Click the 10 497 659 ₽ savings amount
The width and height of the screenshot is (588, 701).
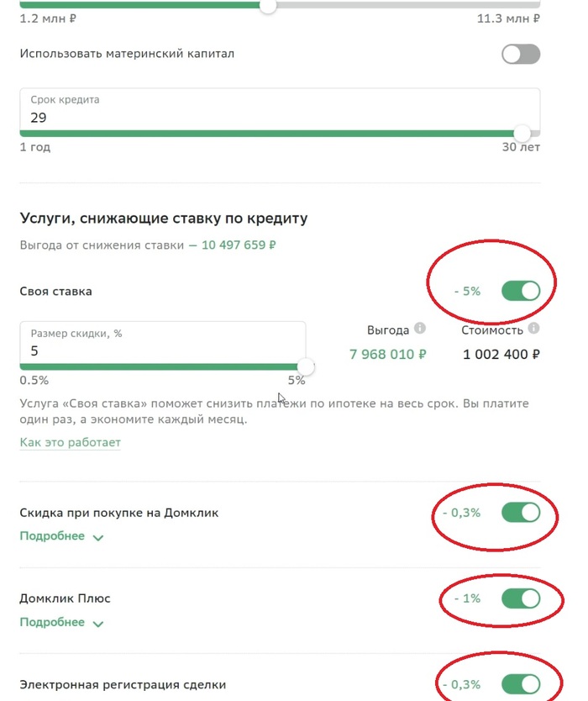(239, 245)
